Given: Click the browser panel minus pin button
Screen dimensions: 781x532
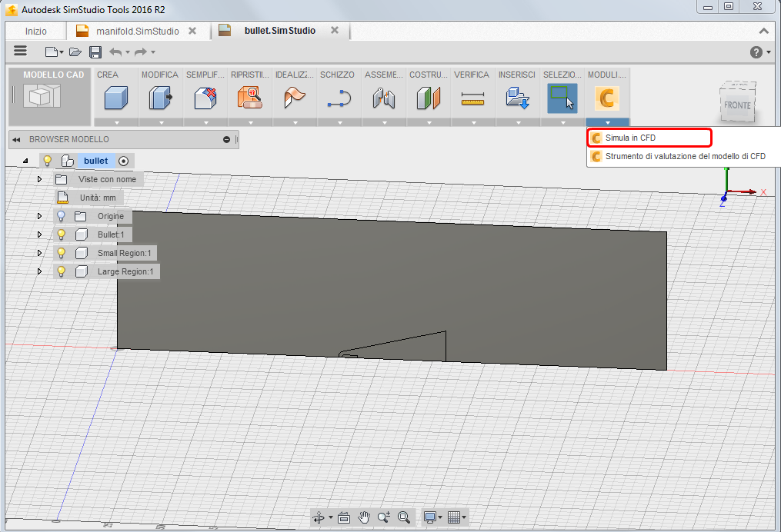Looking at the screenshot, I should click(227, 140).
